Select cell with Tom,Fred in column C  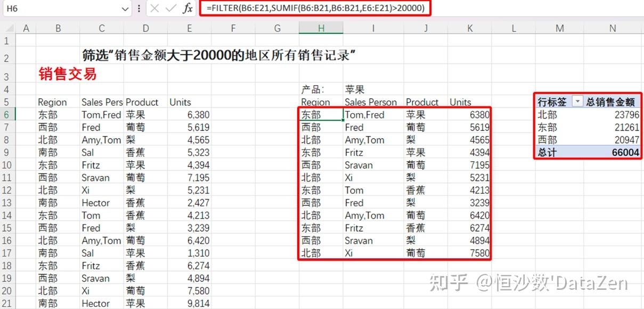(x=101, y=114)
